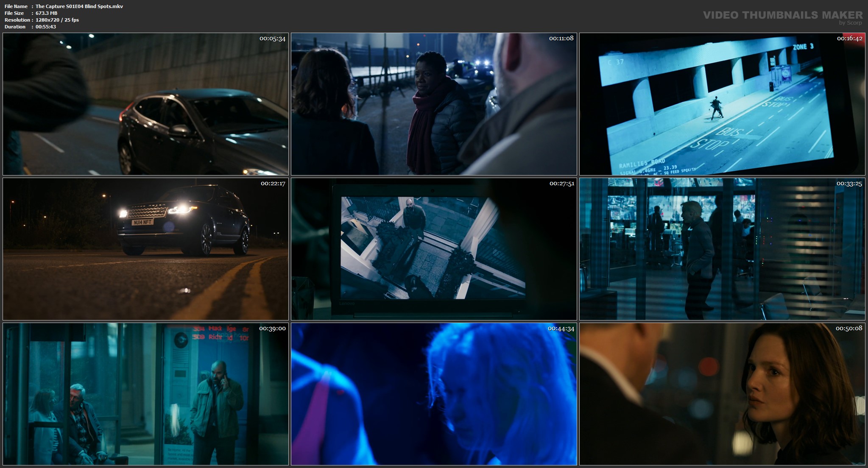
Task: Click the file name text in header
Action: click(x=79, y=6)
